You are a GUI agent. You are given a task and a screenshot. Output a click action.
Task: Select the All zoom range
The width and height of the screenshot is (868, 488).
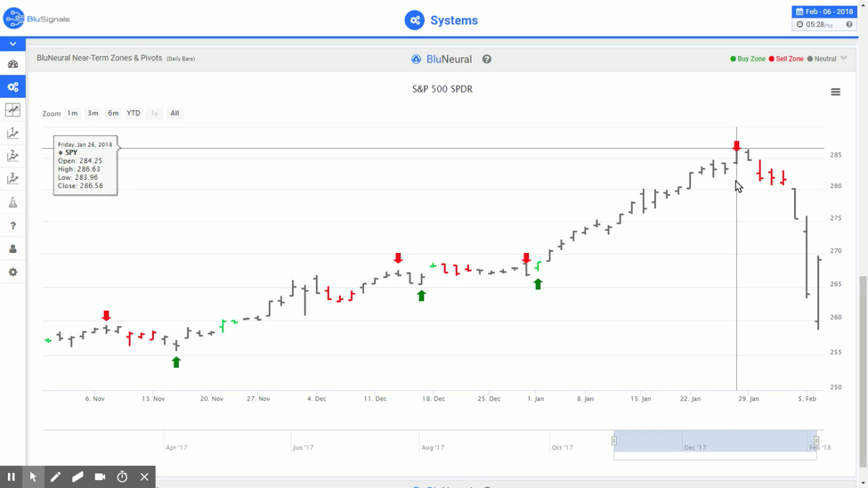coord(174,114)
